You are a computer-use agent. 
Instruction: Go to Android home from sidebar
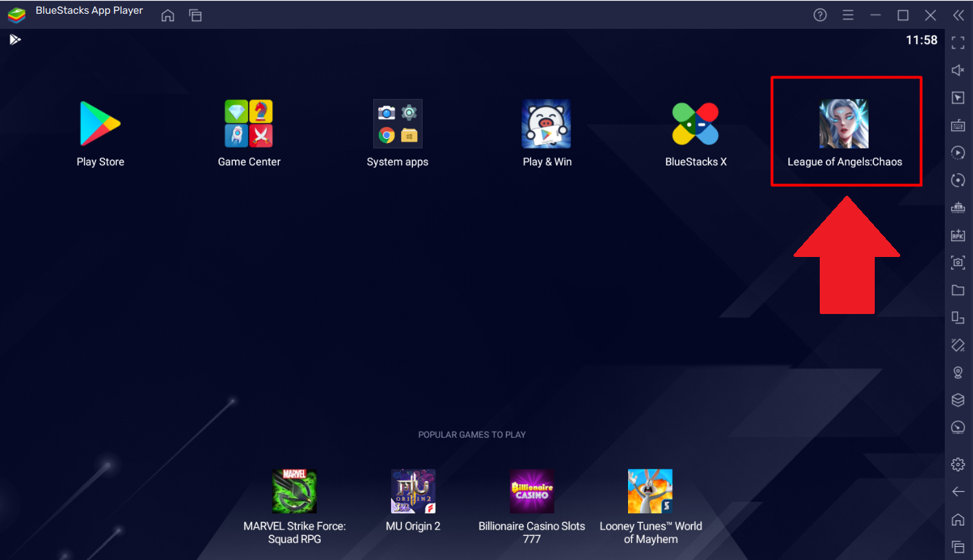[x=958, y=519]
